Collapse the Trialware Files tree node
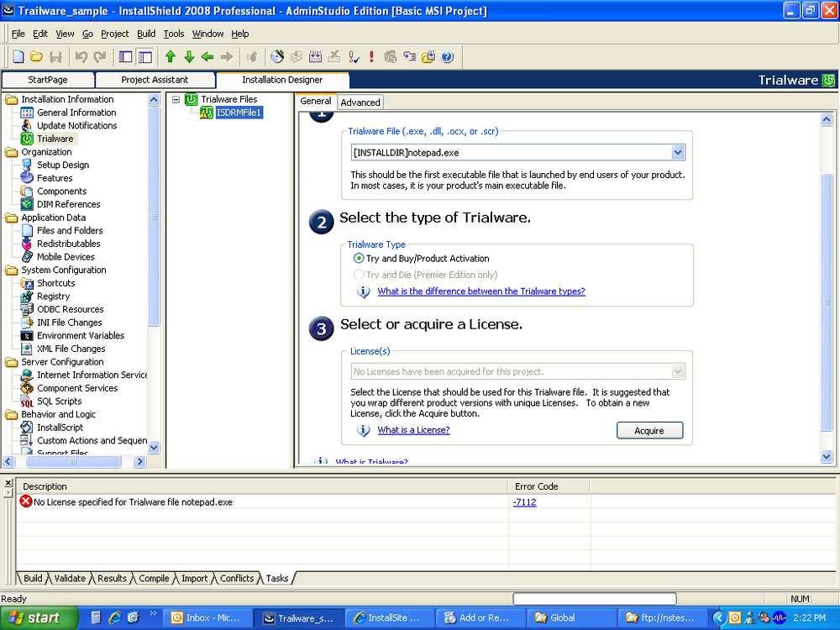840x630 pixels. 176,99
